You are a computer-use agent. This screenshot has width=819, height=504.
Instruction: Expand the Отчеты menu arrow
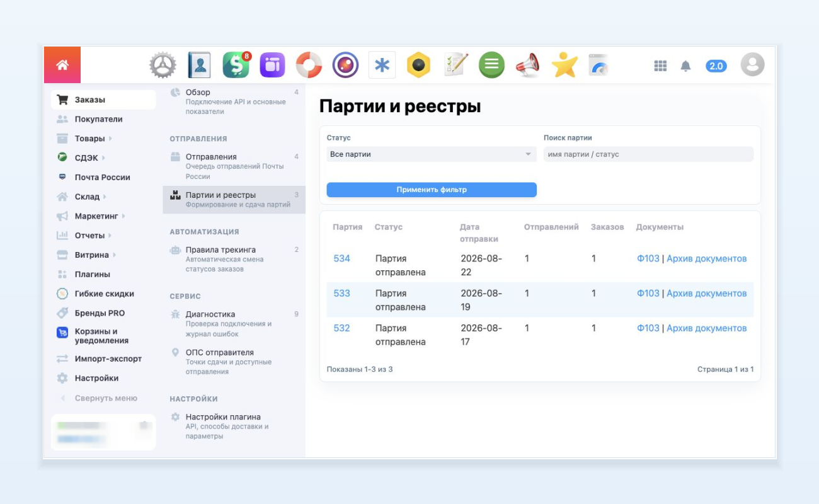click(110, 236)
